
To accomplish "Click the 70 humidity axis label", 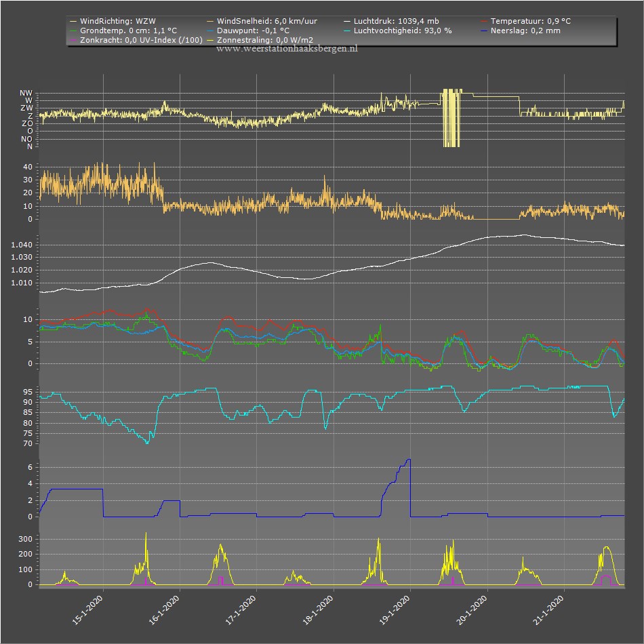I will pyautogui.click(x=28, y=443).
